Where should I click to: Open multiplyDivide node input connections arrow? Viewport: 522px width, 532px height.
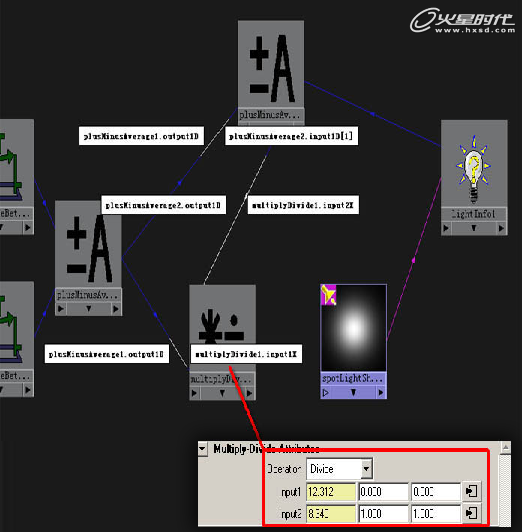[x=194, y=393]
